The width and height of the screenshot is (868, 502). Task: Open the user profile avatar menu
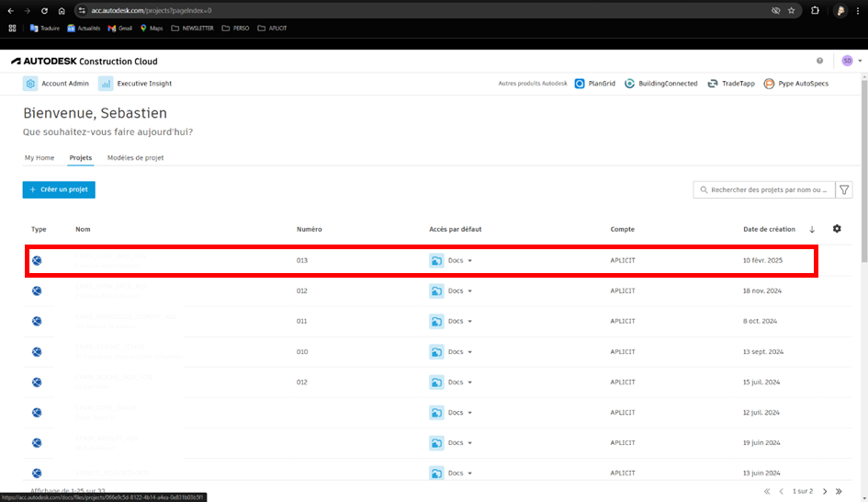pyautogui.click(x=848, y=61)
